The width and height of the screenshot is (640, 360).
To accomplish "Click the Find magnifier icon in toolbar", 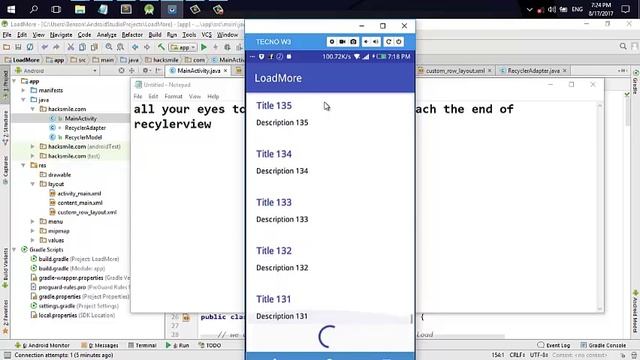I will tap(109, 47).
